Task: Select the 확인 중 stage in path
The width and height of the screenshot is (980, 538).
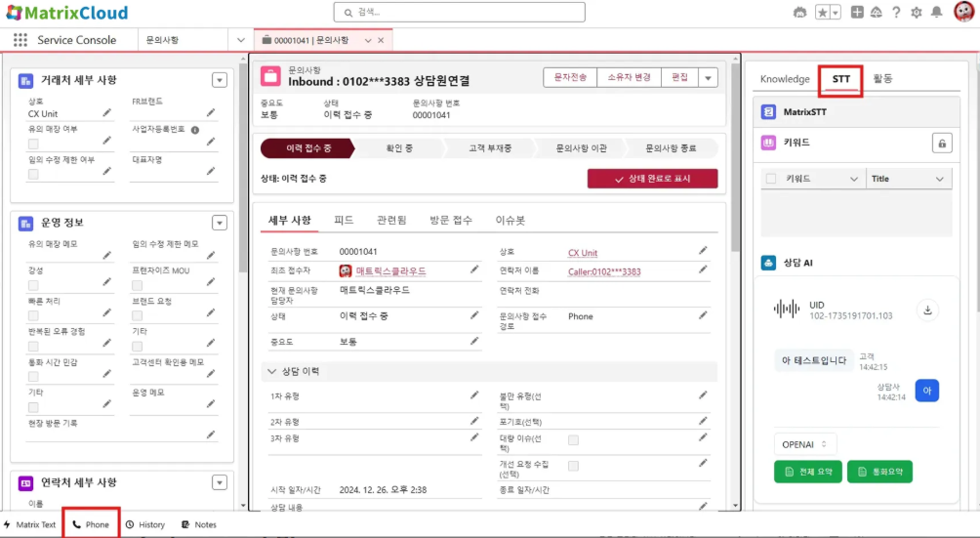Action: click(x=399, y=148)
